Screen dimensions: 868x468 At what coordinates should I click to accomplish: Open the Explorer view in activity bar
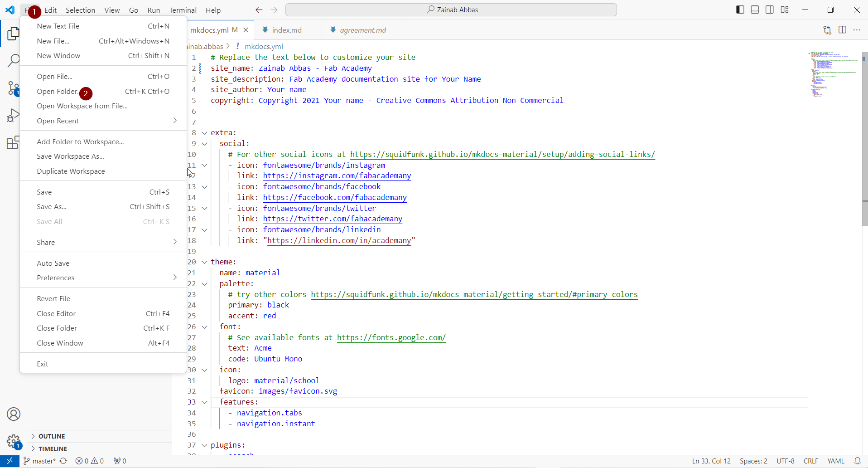tap(13, 33)
